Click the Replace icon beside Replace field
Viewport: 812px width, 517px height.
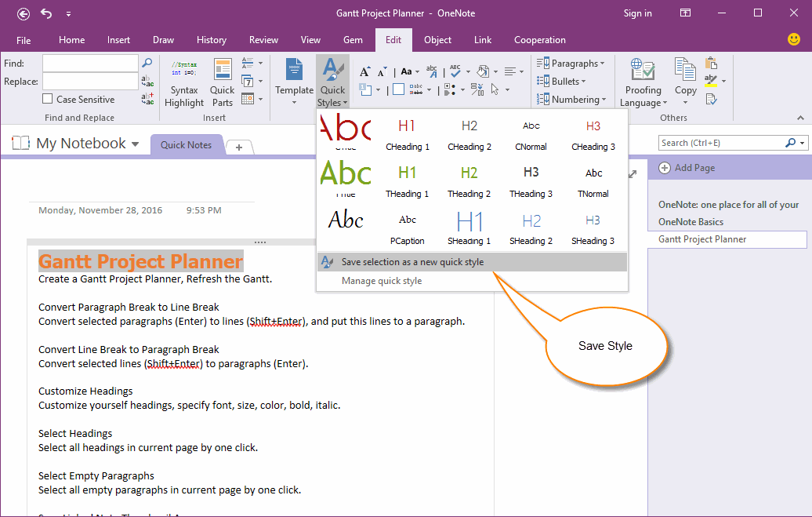coord(147,81)
